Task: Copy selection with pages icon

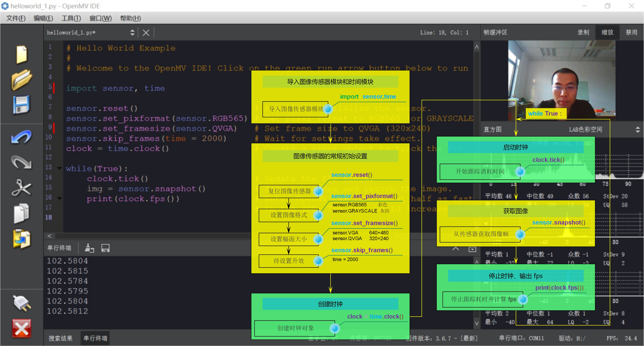Action: coord(22,213)
